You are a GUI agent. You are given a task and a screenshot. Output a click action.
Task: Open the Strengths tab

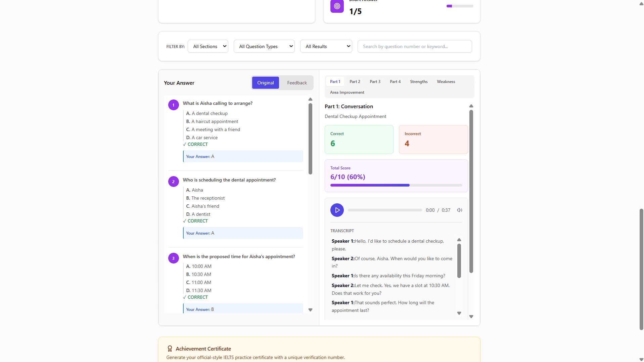[x=418, y=82]
